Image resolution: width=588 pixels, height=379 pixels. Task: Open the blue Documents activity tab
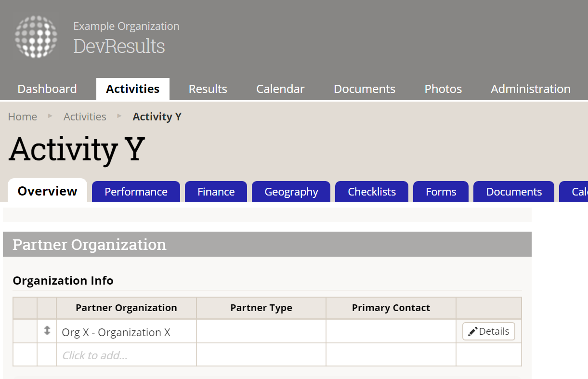[514, 192]
